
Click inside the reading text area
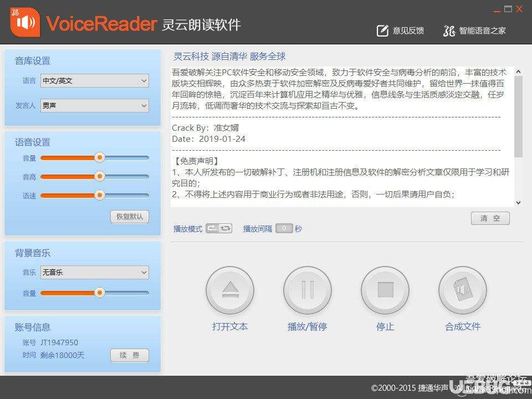[x=342, y=136]
